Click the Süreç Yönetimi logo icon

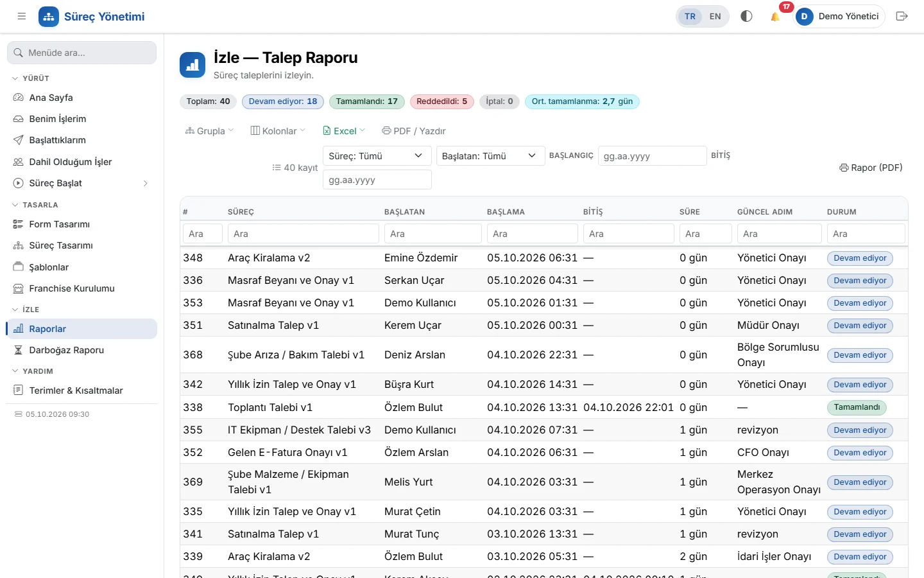tap(49, 17)
